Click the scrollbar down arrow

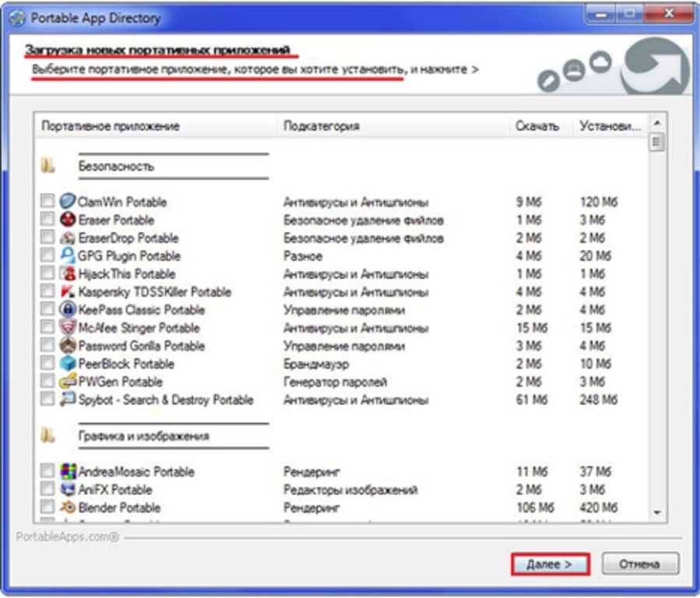click(x=656, y=512)
